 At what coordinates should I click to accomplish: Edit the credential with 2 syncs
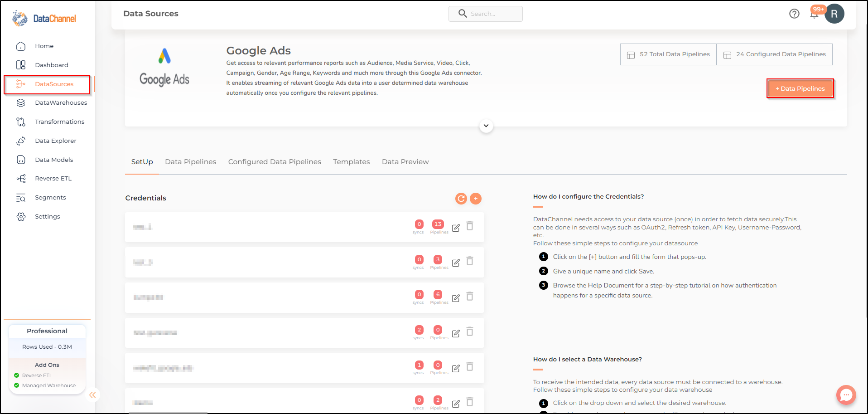click(456, 333)
